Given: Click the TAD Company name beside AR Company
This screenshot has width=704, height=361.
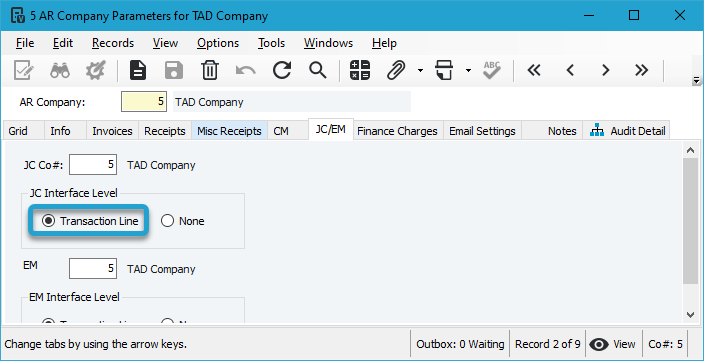Looking at the screenshot, I should 291,102.
